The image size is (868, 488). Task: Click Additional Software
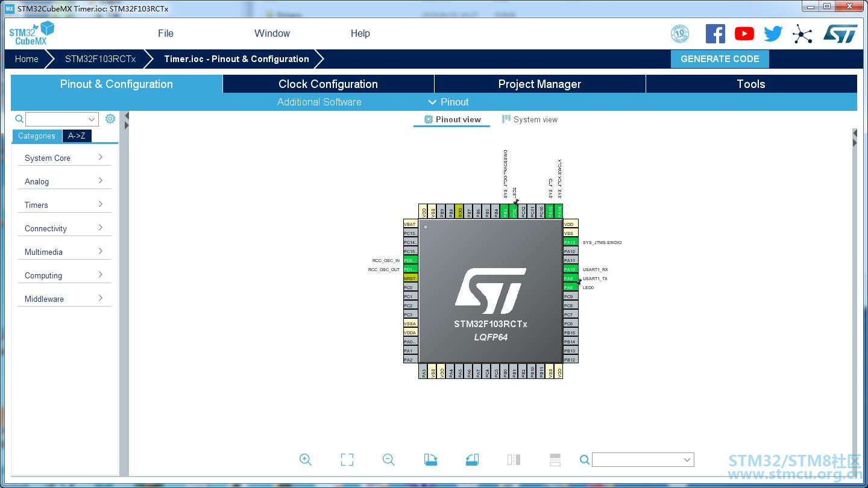point(319,102)
